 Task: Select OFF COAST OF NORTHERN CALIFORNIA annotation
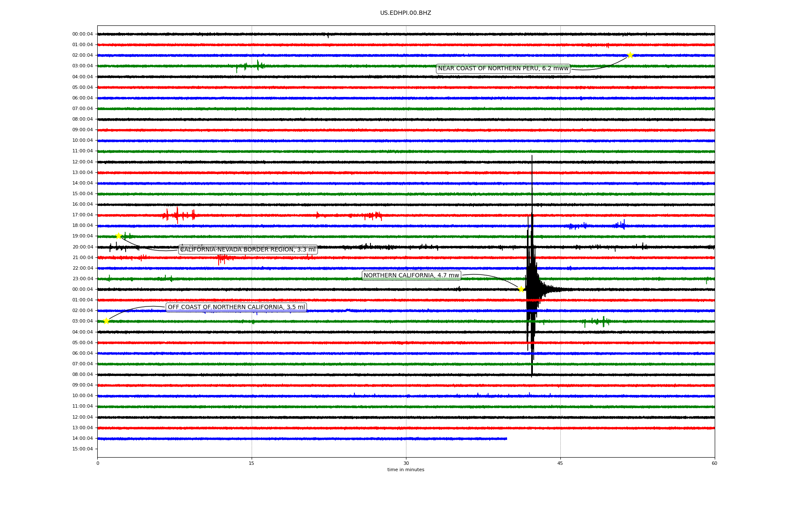pos(236,307)
